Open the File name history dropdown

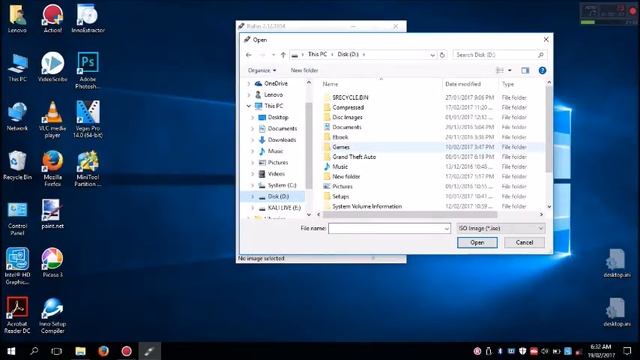[447, 229]
